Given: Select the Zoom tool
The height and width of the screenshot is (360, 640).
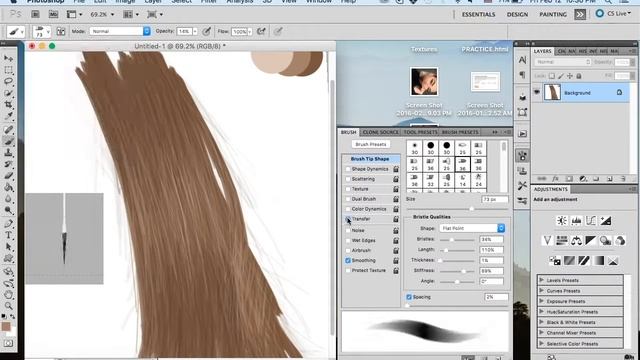Looking at the screenshot, I should (8, 306).
